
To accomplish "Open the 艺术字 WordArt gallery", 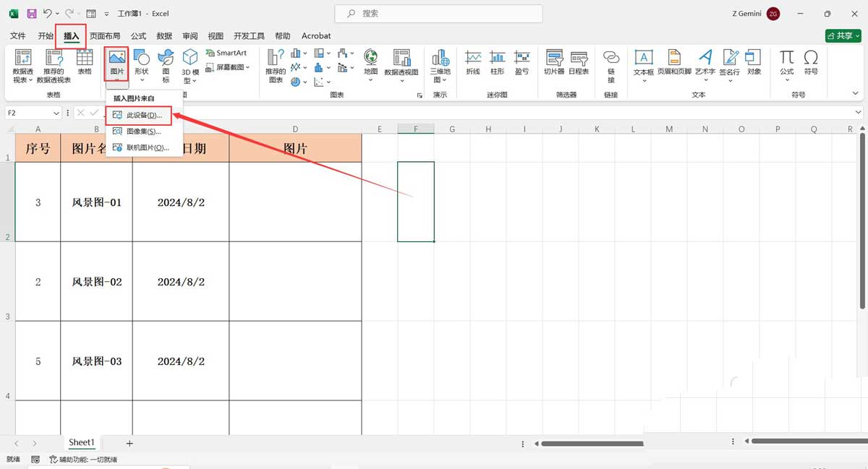I will pos(705,65).
